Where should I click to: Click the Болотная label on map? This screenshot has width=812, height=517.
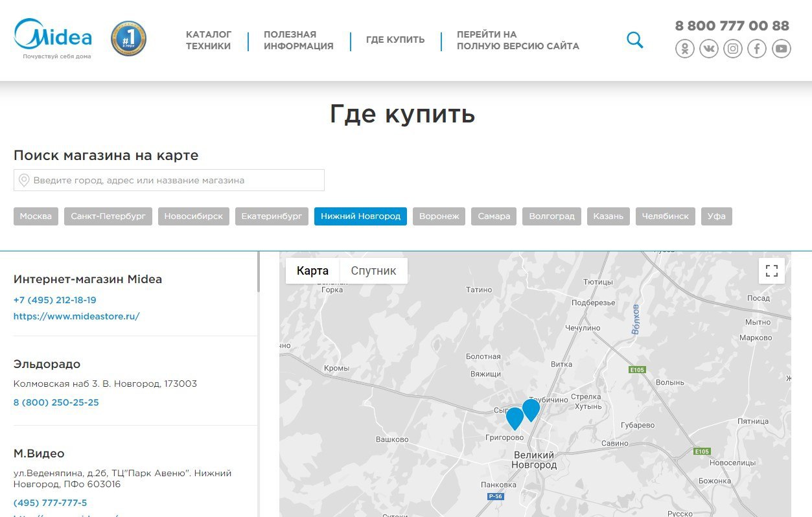click(x=483, y=357)
